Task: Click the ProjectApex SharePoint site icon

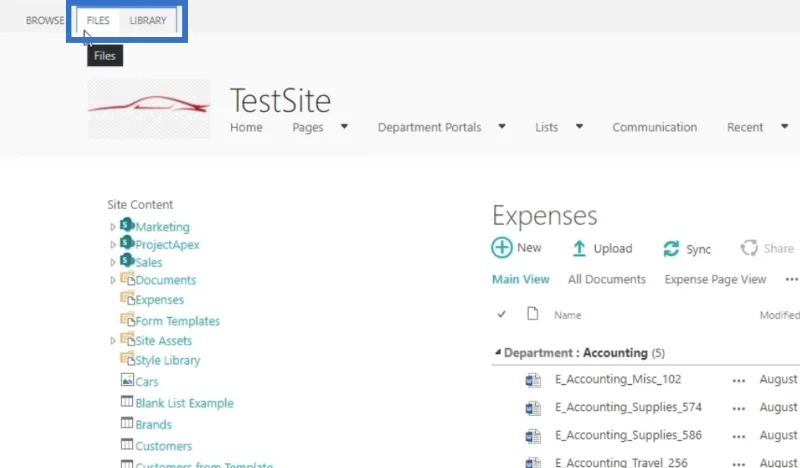Action: pyautogui.click(x=127, y=242)
